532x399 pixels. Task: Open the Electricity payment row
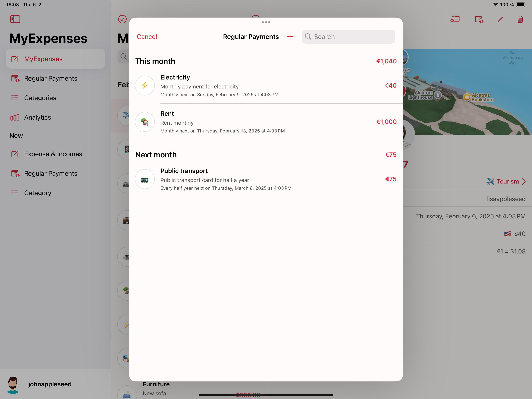click(266, 86)
